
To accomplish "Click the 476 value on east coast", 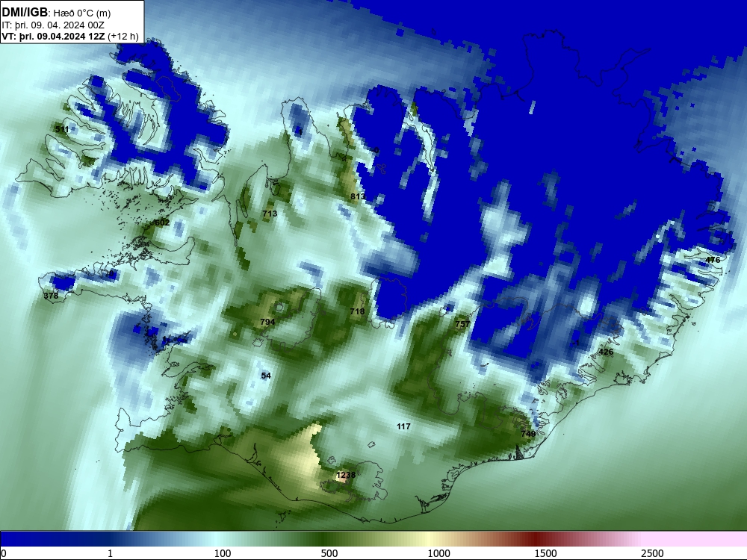I will [713, 260].
